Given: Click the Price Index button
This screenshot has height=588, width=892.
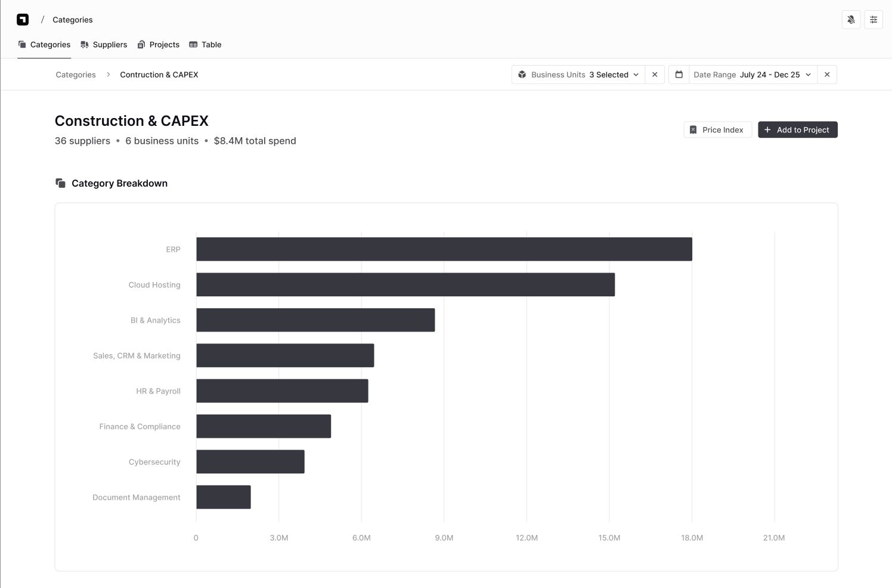Looking at the screenshot, I should [717, 129].
